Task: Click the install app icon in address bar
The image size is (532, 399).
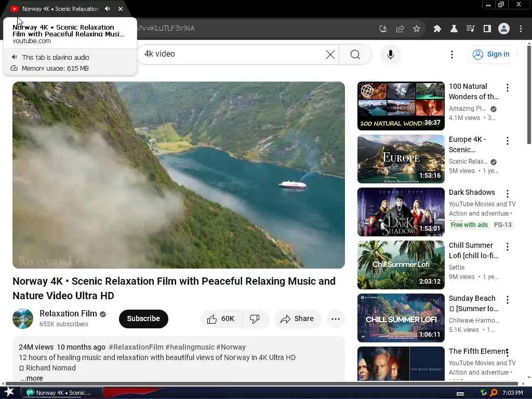Action: (x=383, y=29)
